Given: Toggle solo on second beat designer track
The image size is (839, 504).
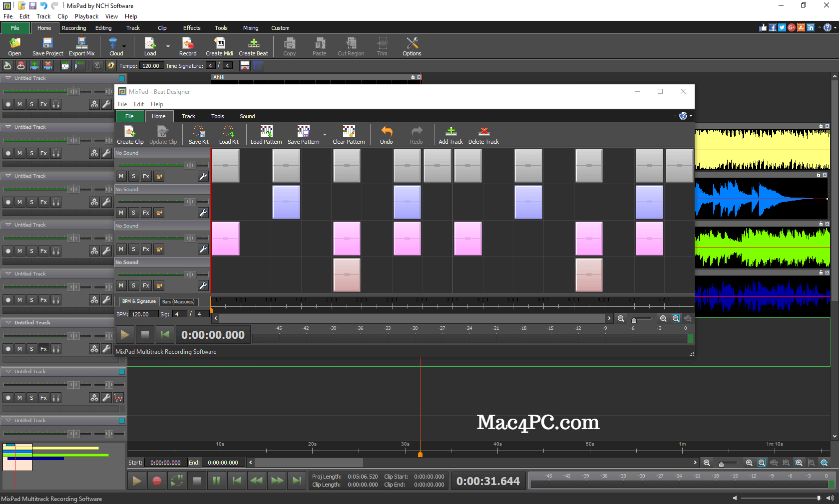Looking at the screenshot, I should click(x=133, y=213).
